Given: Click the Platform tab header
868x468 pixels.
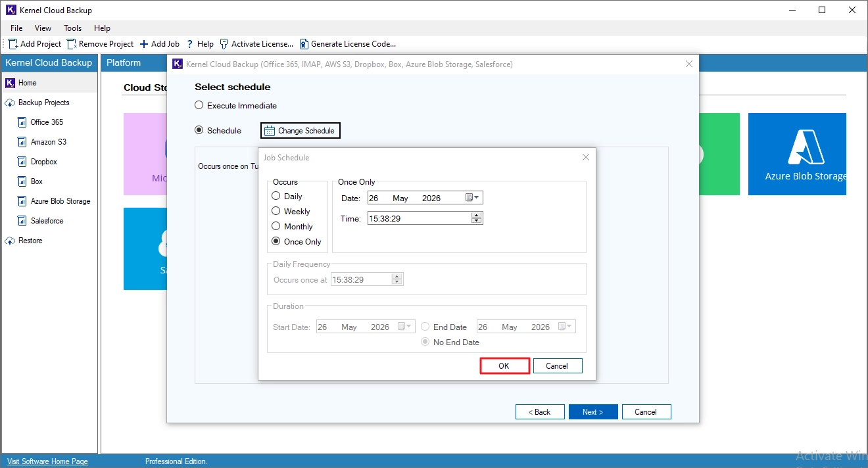Looking at the screenshot, I should click(x=124, y=62).
